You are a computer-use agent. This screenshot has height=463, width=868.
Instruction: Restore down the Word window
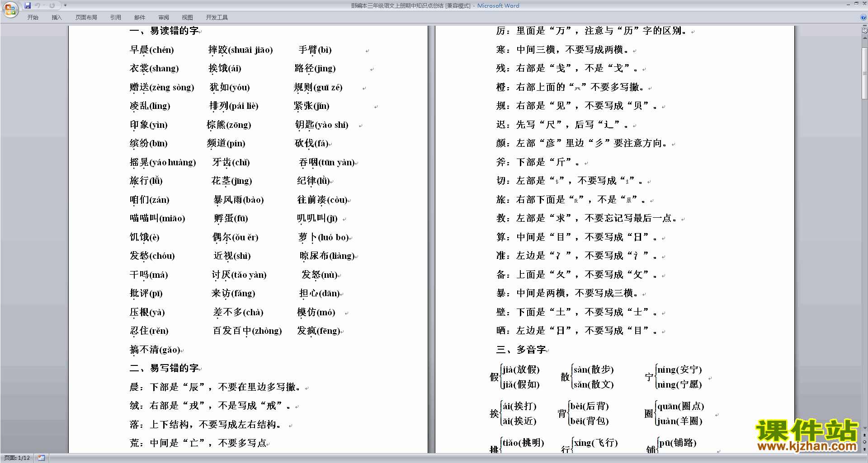[856, 4]
